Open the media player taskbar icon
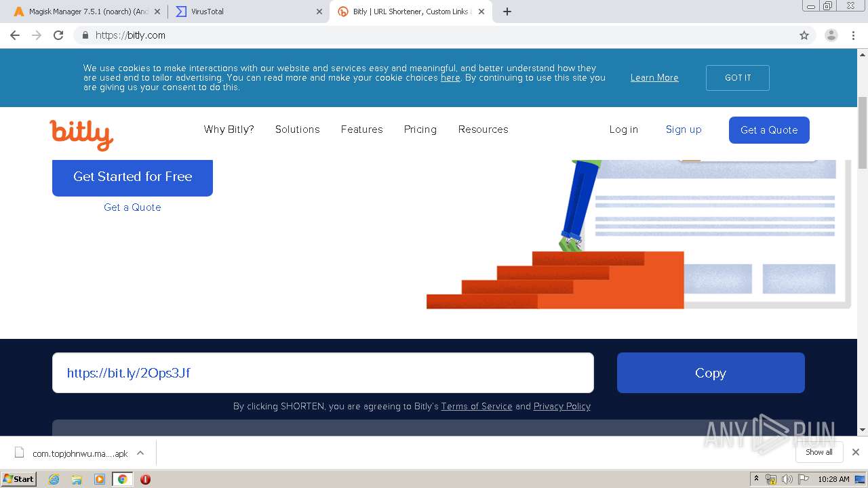 pos(100,479)
